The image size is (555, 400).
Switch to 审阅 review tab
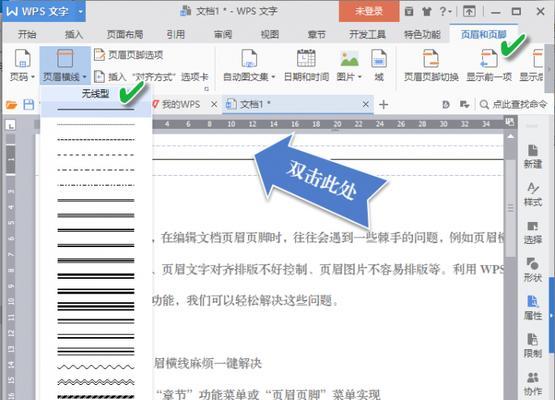click(223, 34)
